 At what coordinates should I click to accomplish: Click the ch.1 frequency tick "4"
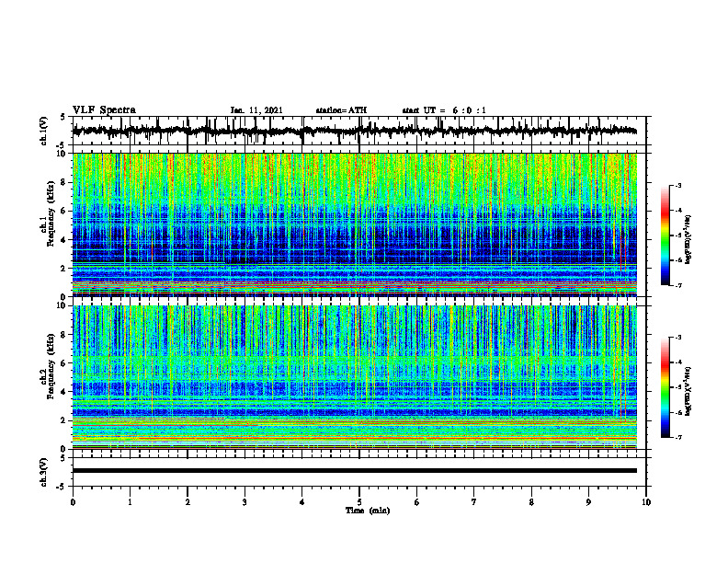pos(64,240)
